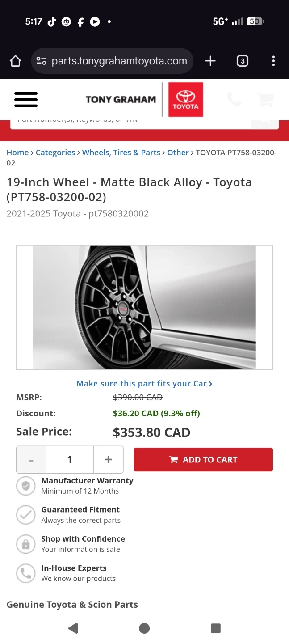Decrease quantity with the minus button
The height and width of the screenshot is (644, 289).
[31, 460]
